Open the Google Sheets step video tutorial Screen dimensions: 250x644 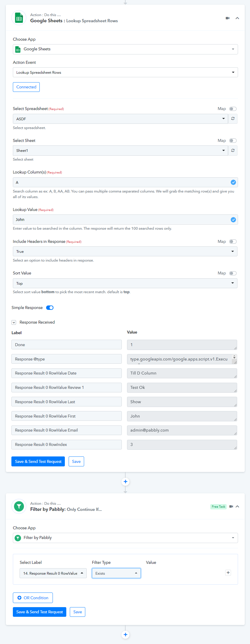[x=228, y=18]
